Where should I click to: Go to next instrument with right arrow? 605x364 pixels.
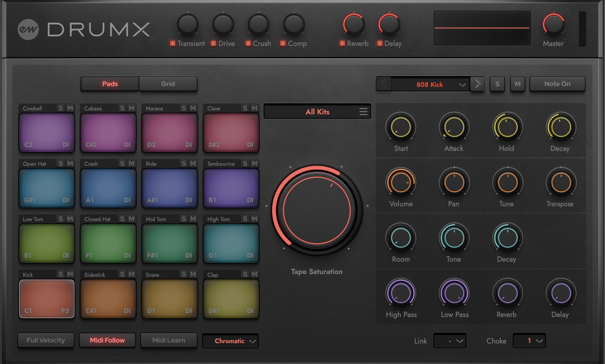(477, 84)
